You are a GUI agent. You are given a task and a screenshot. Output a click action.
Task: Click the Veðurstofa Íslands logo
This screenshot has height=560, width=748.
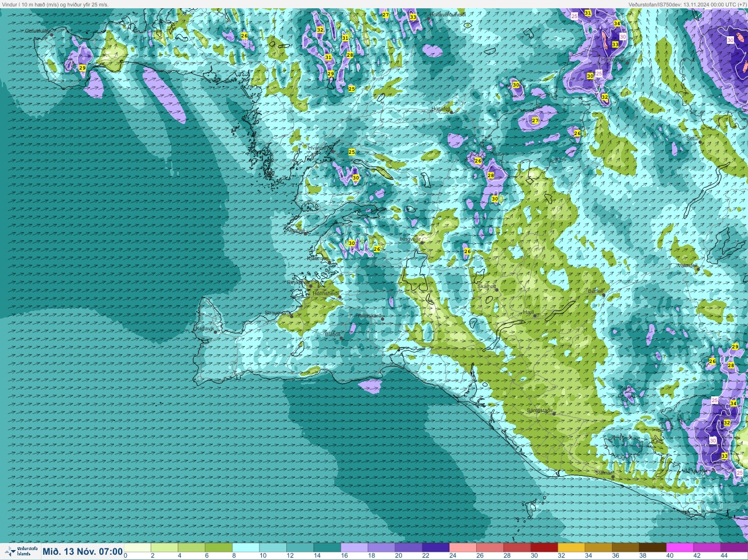pos(22,551)
